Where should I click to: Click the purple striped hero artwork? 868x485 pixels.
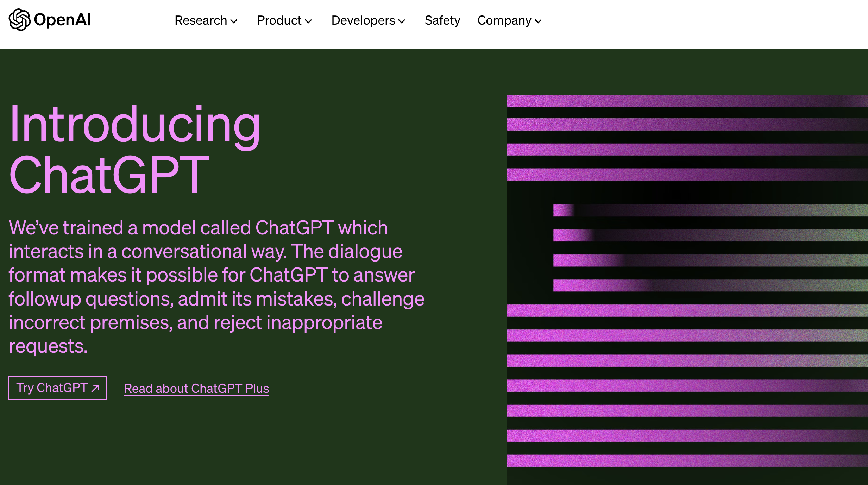tap(687, 290)
